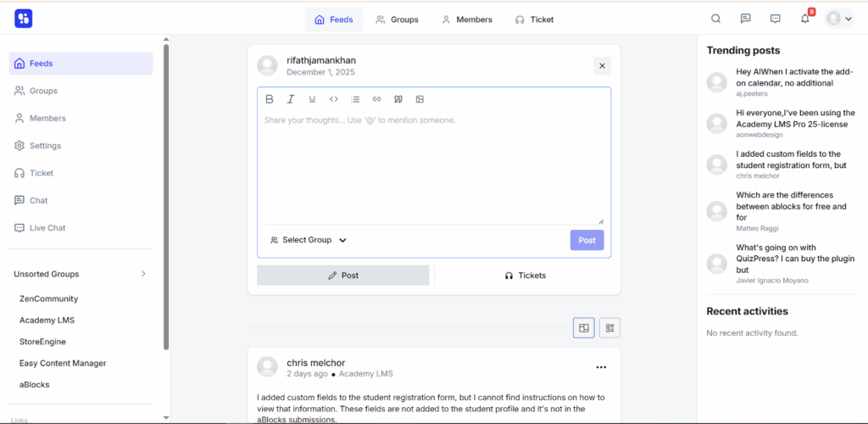Click chris melchor's avatar on feed post
This screenshot has height=424, width=868.
pyautogui.click(x=267, y=367)
